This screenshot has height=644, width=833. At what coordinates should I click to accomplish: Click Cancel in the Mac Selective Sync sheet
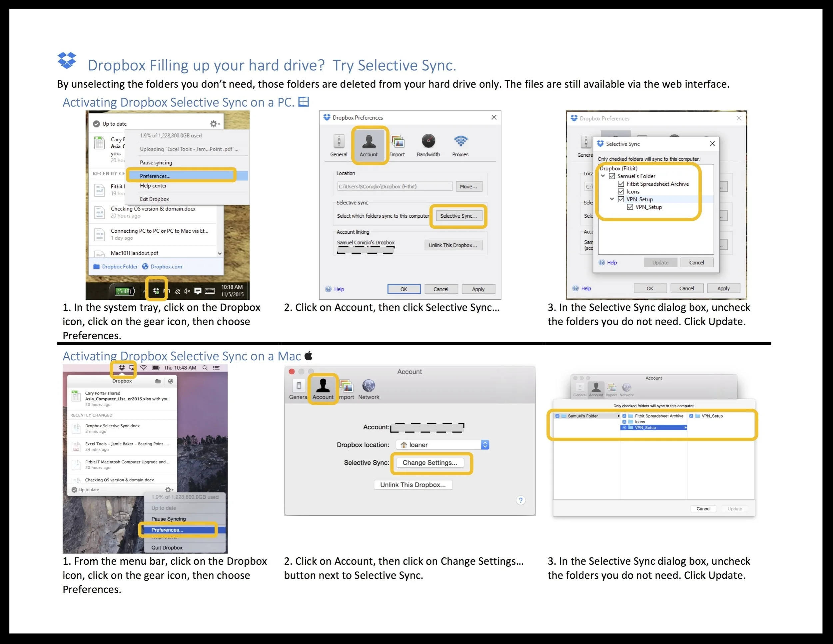pyautogui.click(x=703, y=509)
